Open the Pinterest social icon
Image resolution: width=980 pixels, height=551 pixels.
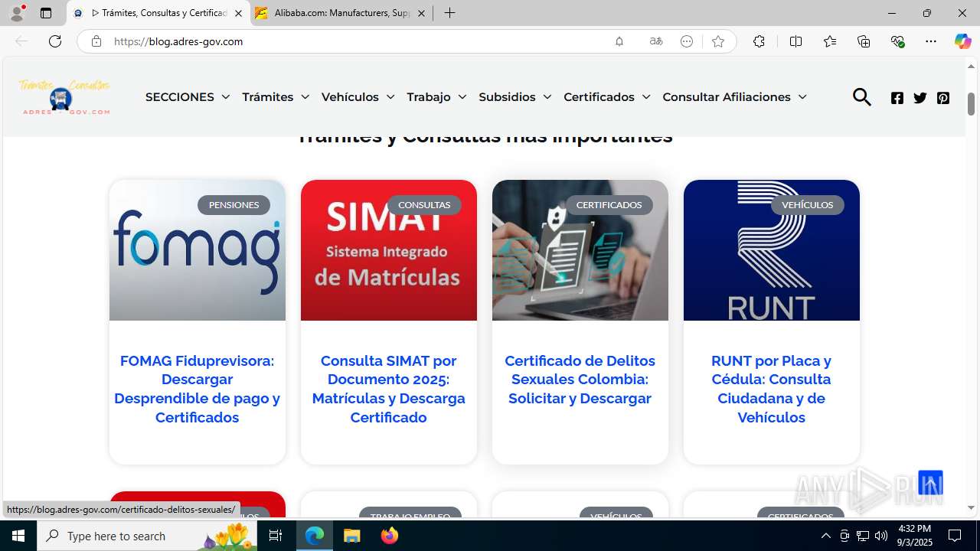point(943,98)
